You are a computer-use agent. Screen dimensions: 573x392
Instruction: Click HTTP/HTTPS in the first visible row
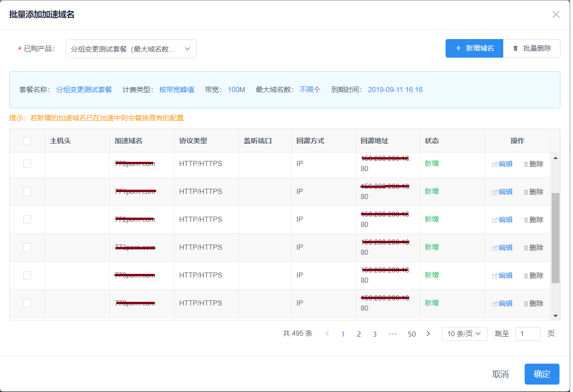click(200, 164)
